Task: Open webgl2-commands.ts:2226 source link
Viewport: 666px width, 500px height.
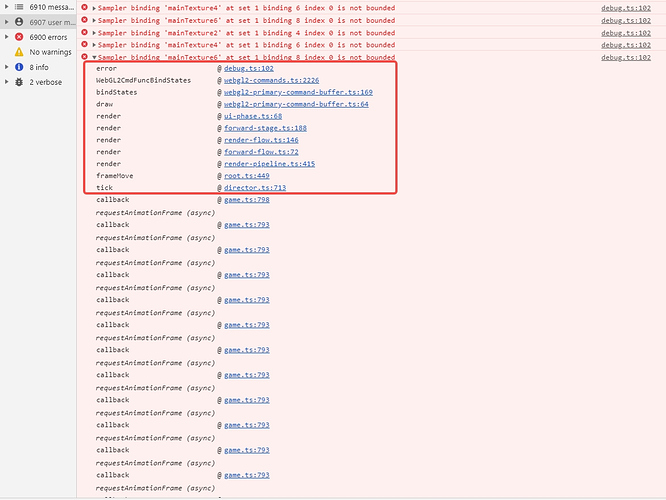Action: click(271, 80)
